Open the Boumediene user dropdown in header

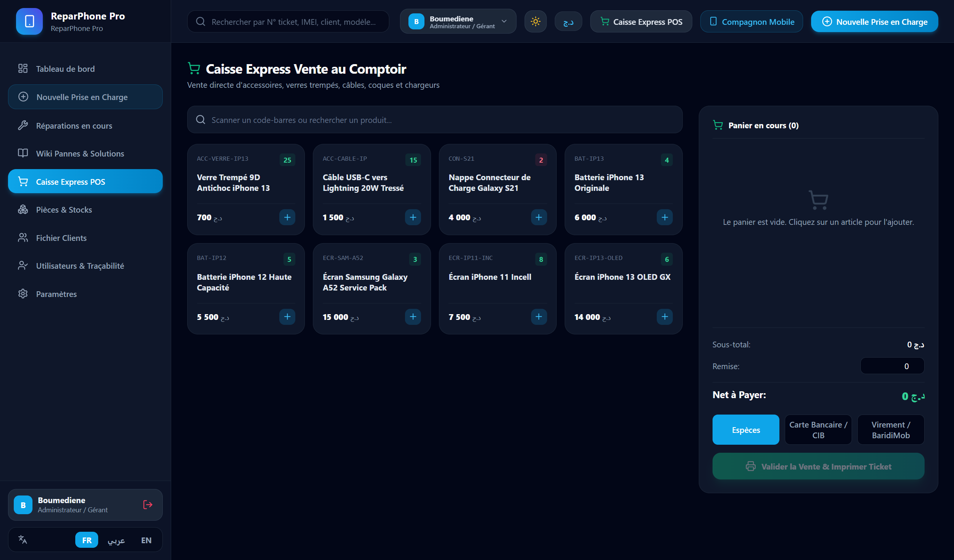click(x=458, y=21)
